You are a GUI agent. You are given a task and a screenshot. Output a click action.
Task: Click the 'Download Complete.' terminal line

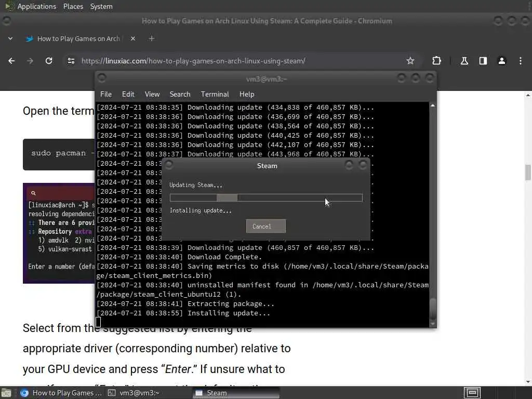pyautogui.click(x=179, y=257)
